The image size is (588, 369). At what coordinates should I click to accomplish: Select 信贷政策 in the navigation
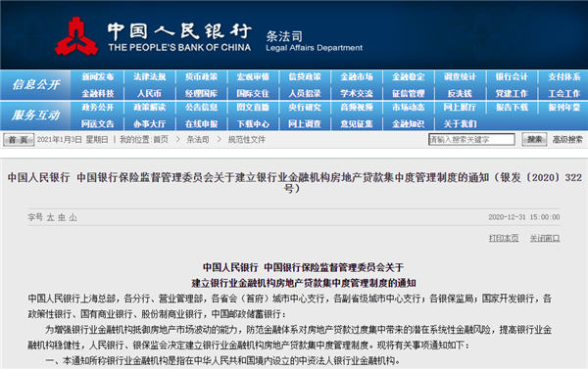(x=305, y=76)
